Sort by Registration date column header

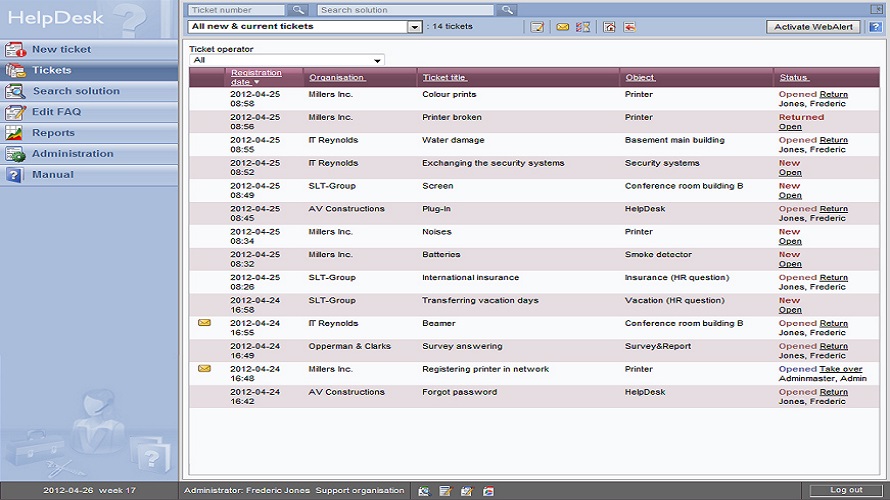[x=256, y=77]
